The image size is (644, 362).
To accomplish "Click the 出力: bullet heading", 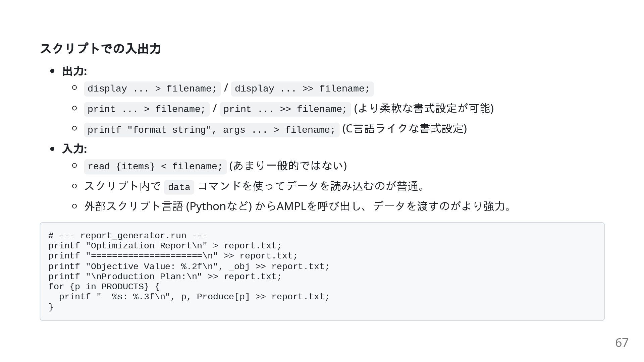I will tap(74, 71).
